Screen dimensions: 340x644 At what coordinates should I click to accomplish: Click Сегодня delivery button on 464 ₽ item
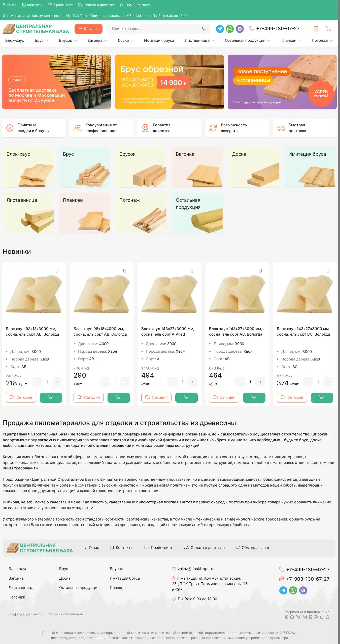[224, 397]
